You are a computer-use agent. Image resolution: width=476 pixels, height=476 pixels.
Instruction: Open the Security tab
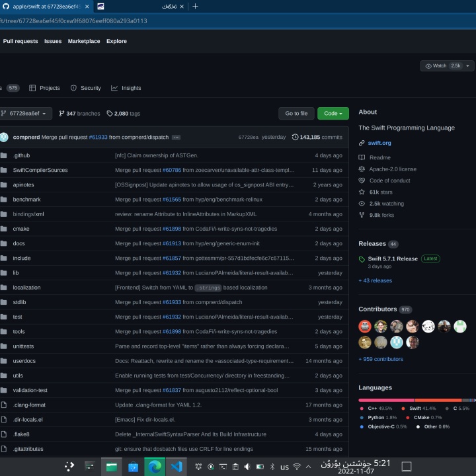(85, 88)
